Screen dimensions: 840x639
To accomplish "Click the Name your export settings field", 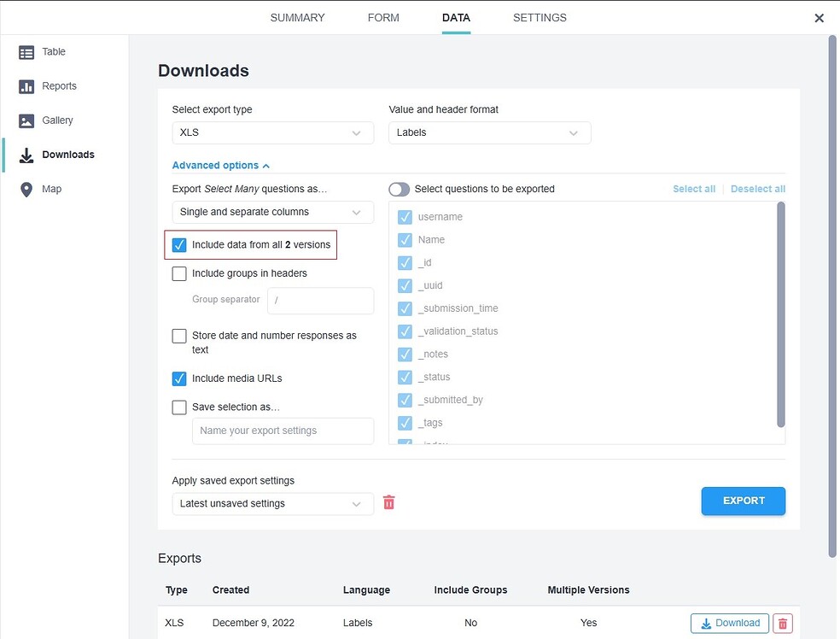I will click(x=283, y=431).
